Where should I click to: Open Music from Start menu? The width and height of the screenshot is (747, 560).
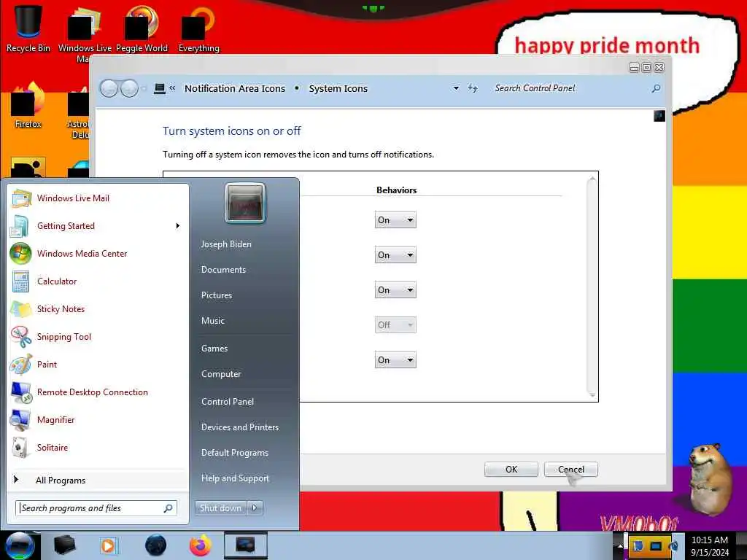(x=212, y=321)
